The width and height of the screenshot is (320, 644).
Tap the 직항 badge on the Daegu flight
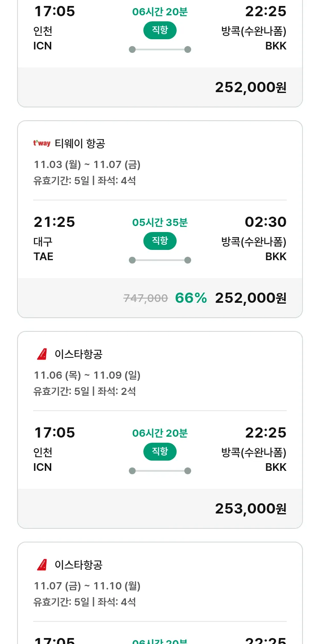160,241
